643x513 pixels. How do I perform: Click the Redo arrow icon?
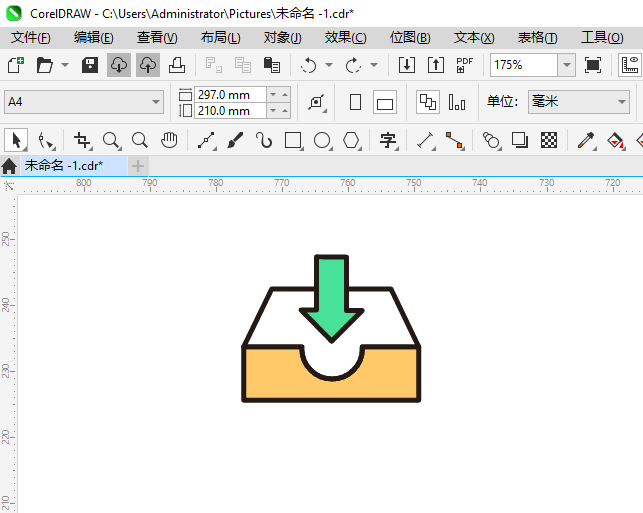coord(353,65)
